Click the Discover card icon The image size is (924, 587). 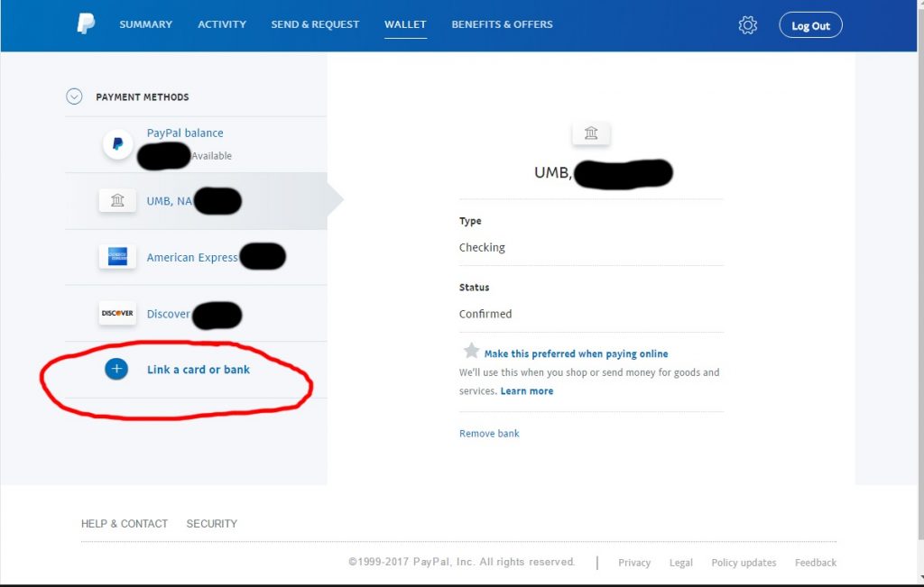tap(117, 313)
